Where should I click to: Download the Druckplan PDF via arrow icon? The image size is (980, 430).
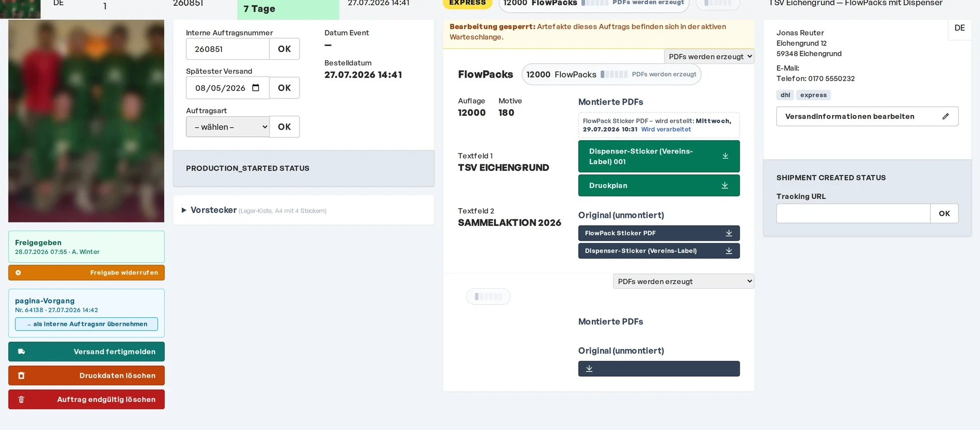[725, 185]
